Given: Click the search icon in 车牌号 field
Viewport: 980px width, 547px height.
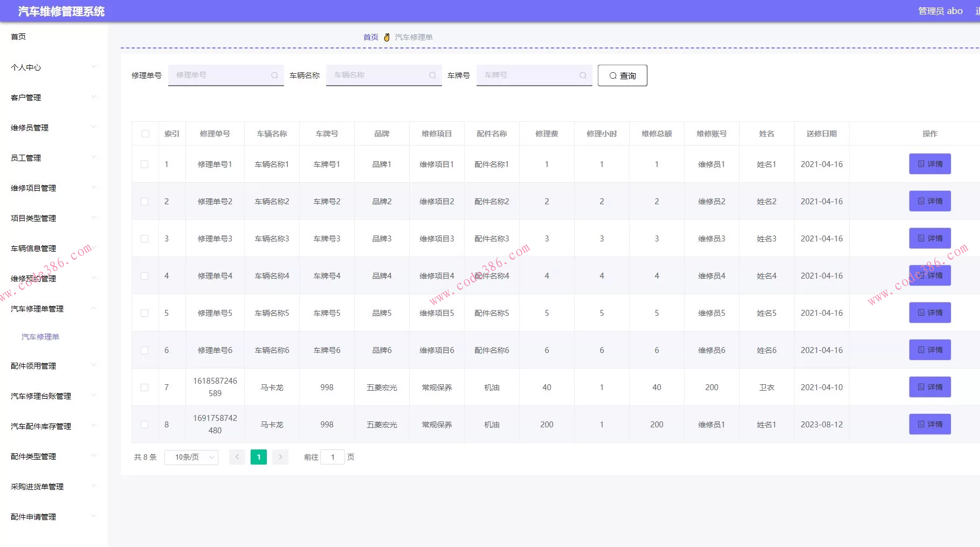Looking at the screenshot, I should click(x=583, y=75).
